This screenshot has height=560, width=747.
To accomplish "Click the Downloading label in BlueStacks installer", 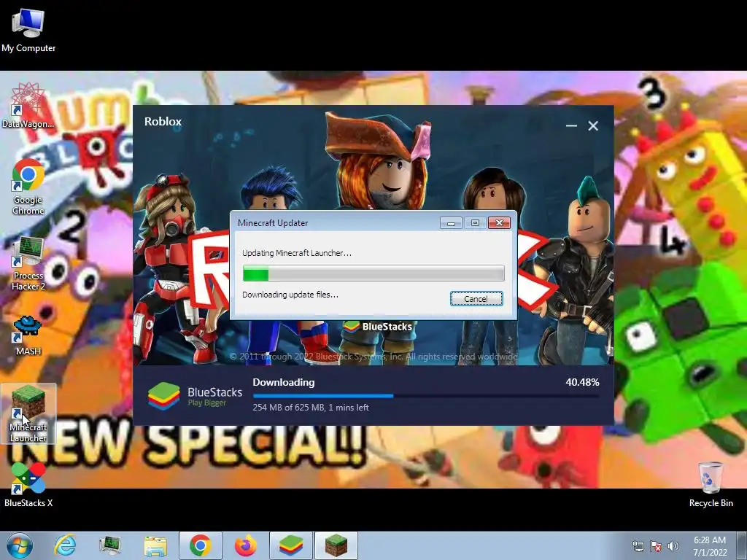I will click(x=284, y=382).
